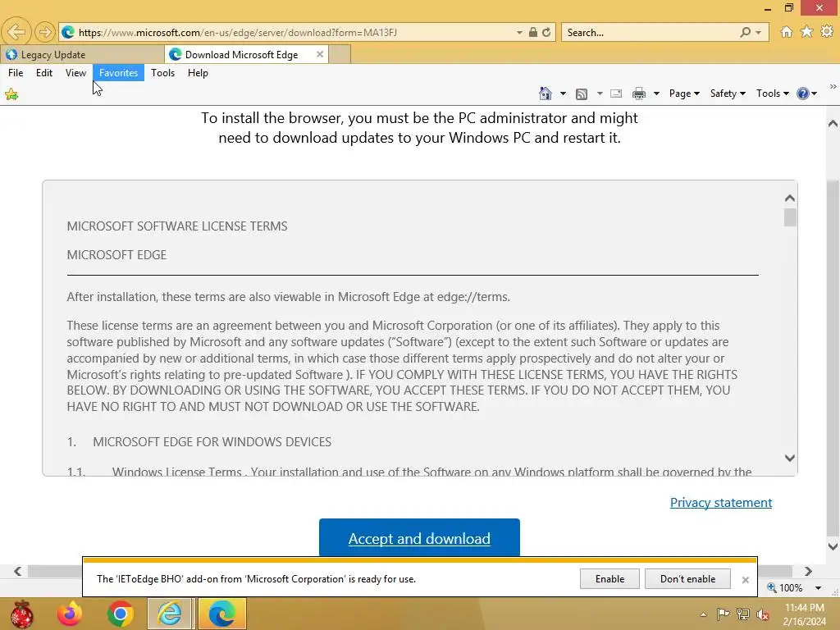Go forward with the Forward arrow button
Image resolution: width=840 pixels, height=630 pixels.
click(45, 32)
